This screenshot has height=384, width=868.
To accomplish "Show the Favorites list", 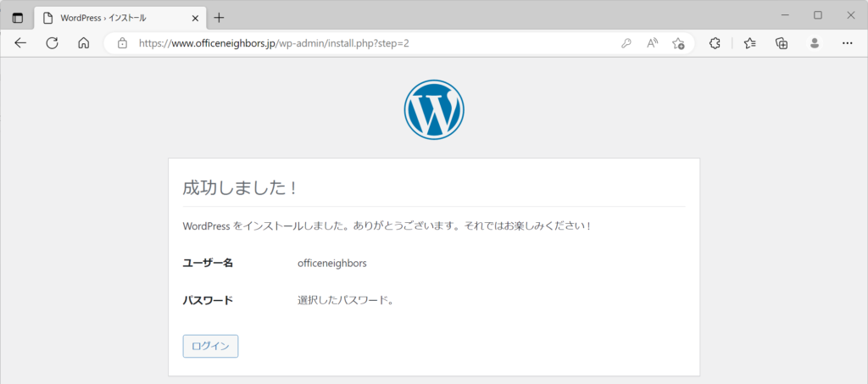I will (750, 43).
